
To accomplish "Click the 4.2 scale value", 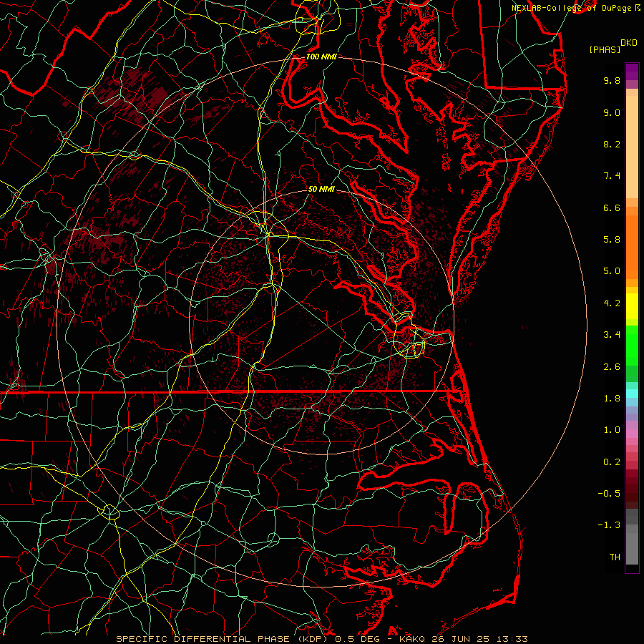I will click(x=612, y=303).
